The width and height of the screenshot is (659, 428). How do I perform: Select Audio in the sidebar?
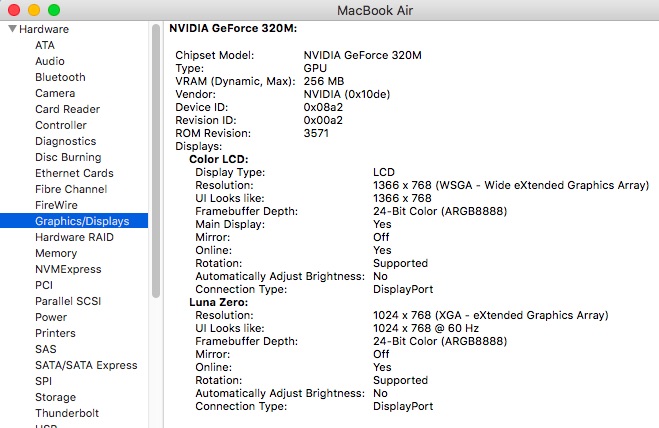50,61
